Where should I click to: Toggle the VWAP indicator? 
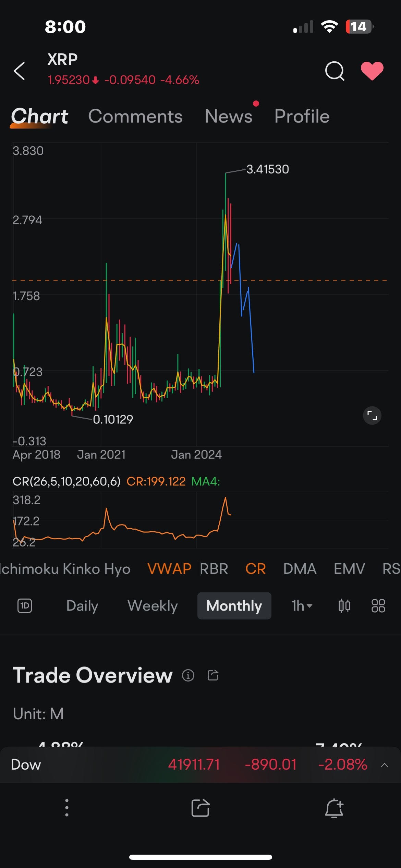(x=169, y=569)
